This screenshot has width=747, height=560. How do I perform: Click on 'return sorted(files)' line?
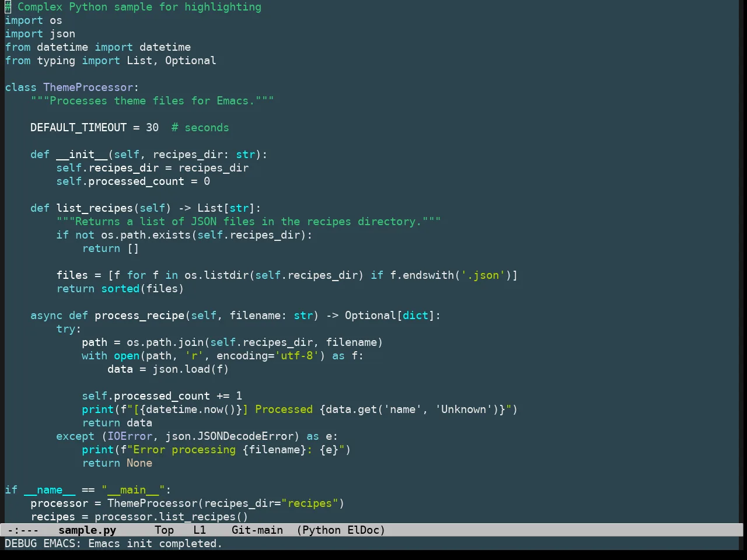click(x=120, y=289)
